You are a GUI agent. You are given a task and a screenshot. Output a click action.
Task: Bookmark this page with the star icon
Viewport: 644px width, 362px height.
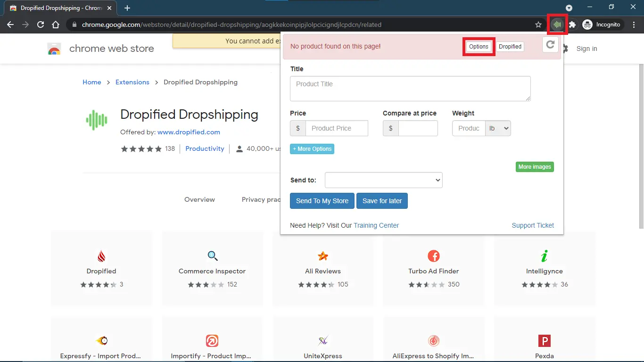[538, 25]
